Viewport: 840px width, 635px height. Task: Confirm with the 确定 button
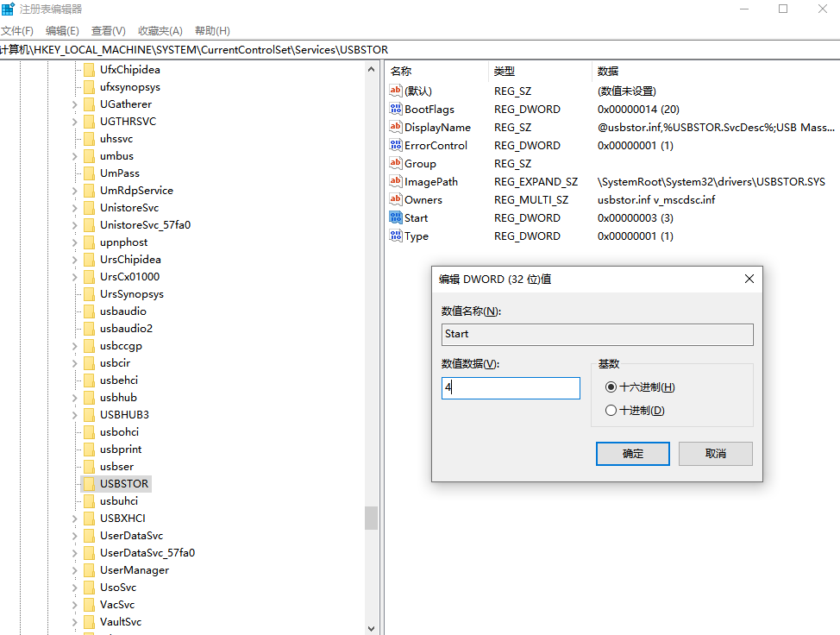click(x=633, y=453)
